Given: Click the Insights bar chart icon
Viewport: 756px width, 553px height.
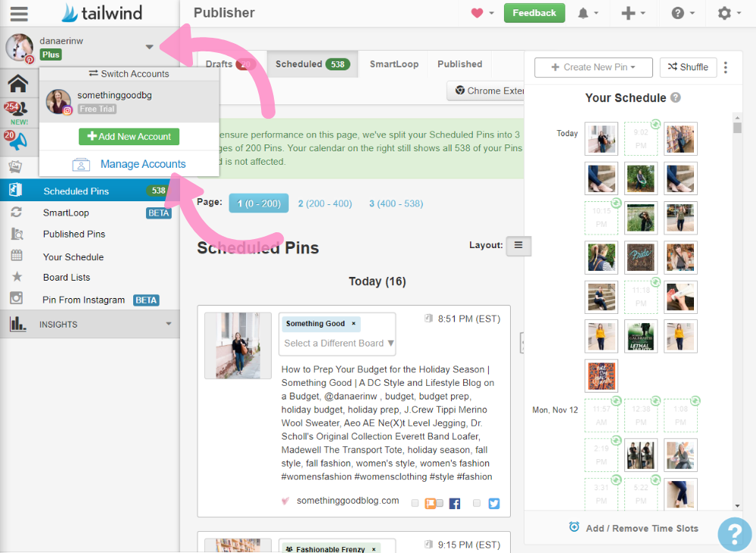Looking at the screenshot, I should tap(18, 324).
